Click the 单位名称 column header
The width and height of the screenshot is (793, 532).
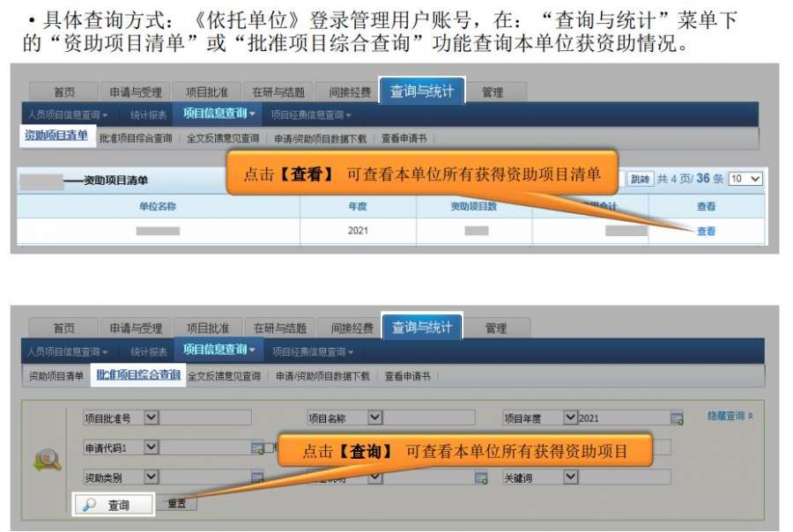158,206
